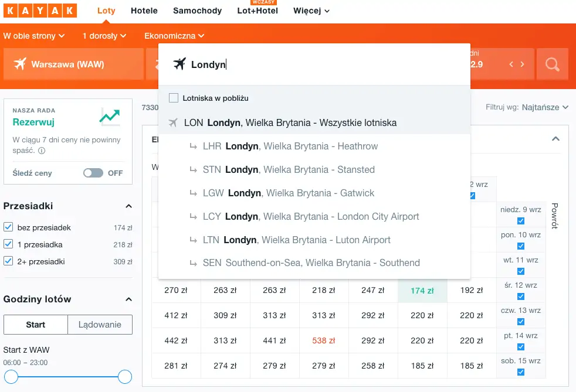Click the info icon beside price advice

pyautogui.click(x=42, y=151)
